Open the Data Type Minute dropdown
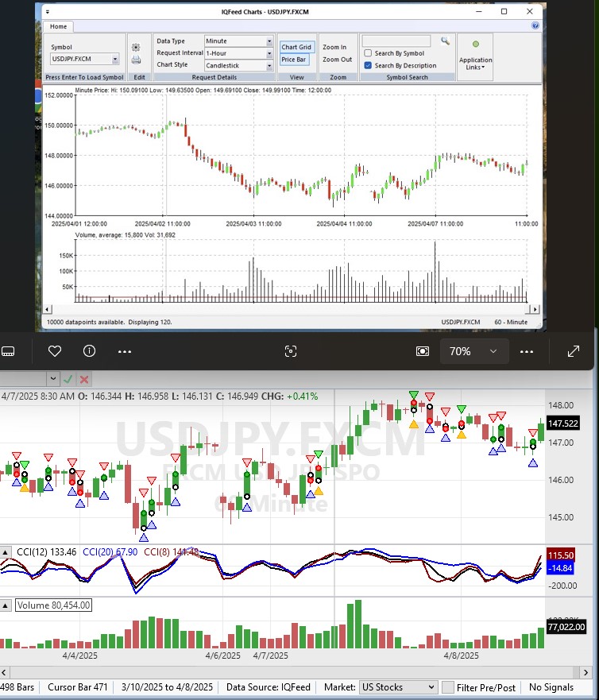The width and height of the screenshot is (599, 700). pyautogui.click(x=238, y=41)
